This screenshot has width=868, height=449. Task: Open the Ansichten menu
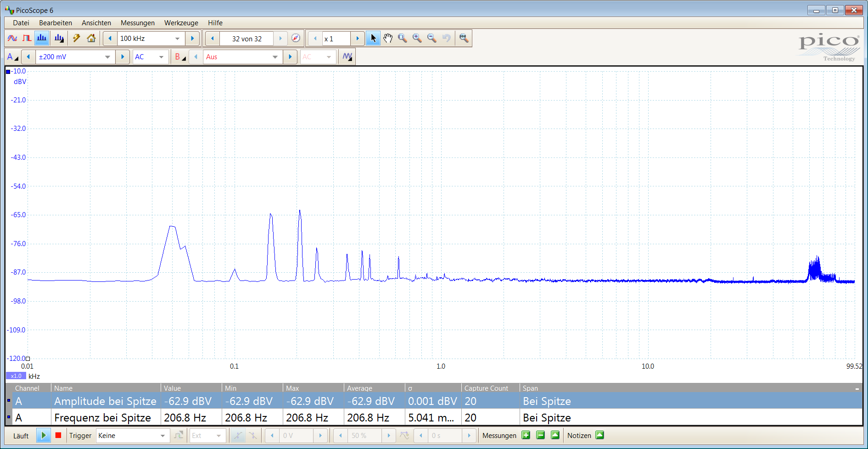tap(96, 23)
